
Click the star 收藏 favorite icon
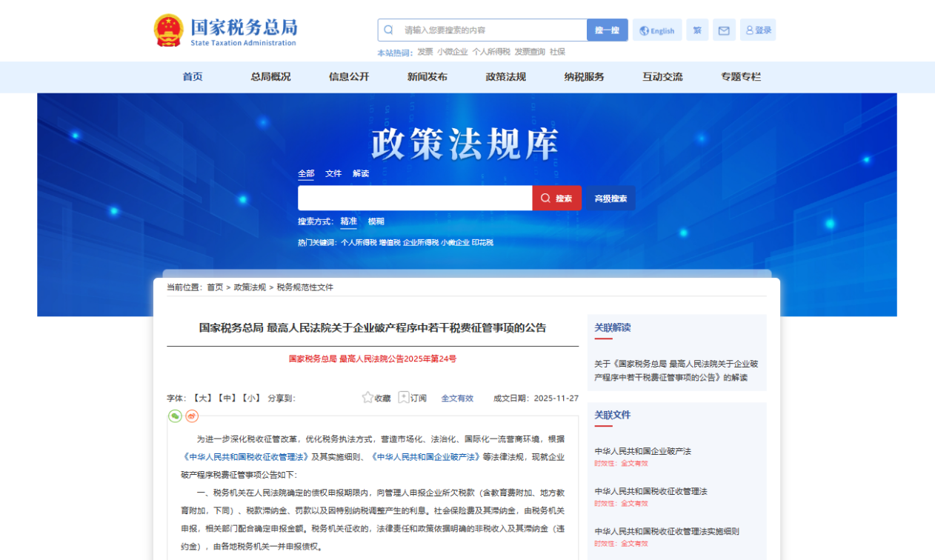click(367, 398)
